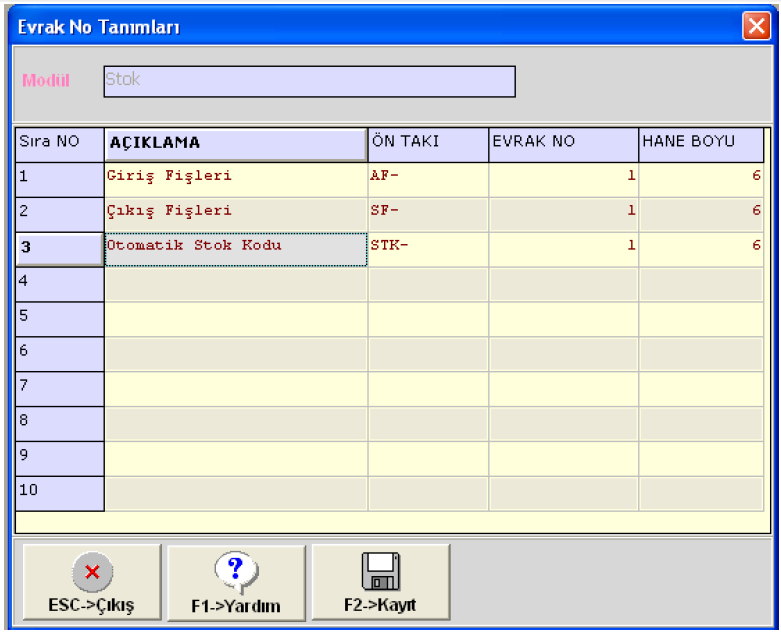The width and height of the screenshot is (781, 636).
Task: Click the red X ESC->Çıkış icon
Action: [91, 573]
